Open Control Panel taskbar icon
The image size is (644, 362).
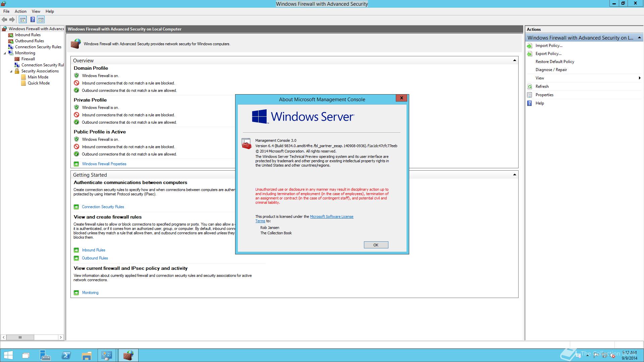pos(107,355)
